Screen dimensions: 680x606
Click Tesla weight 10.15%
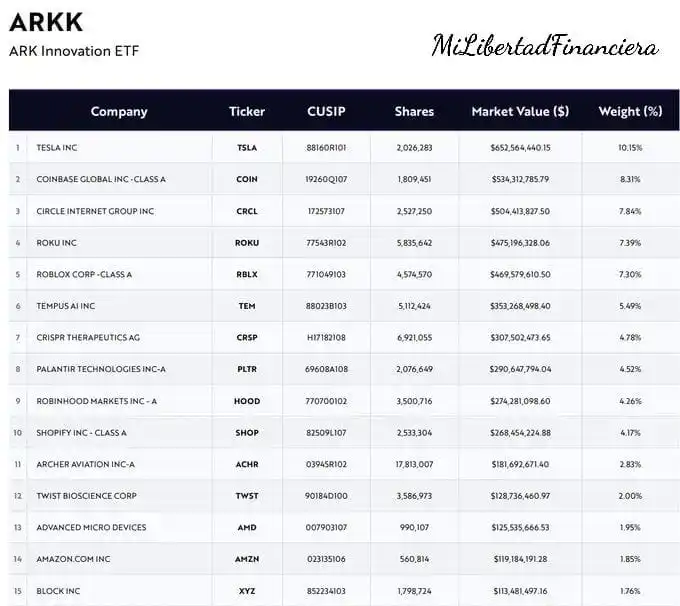630,148
